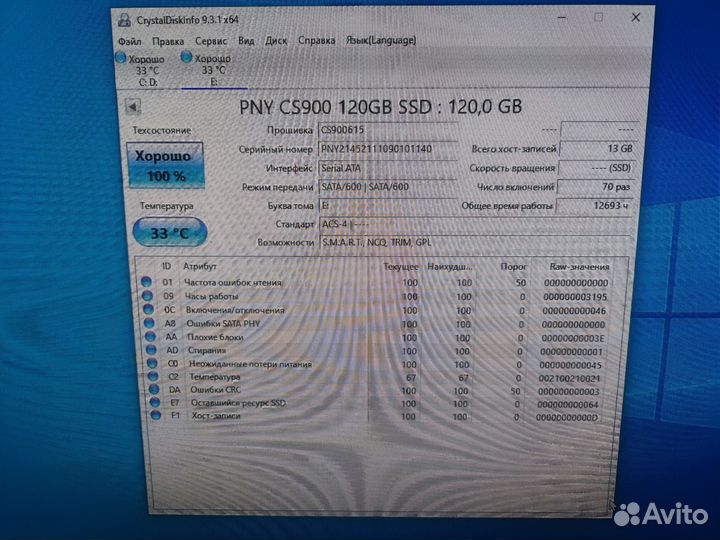The height and width of the screenshot is (540, 720).
Task: Click the power-on count value 70 раз
Action: [x=596, y=187]
